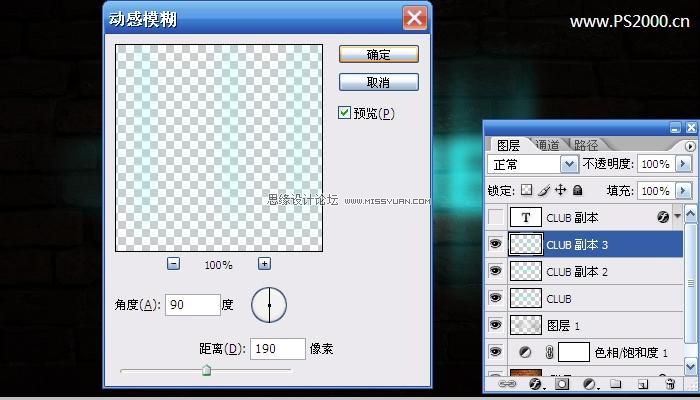The image size is (700, 400).
Task: Click the opacity 100% value field
Action: tap(656, 164)
